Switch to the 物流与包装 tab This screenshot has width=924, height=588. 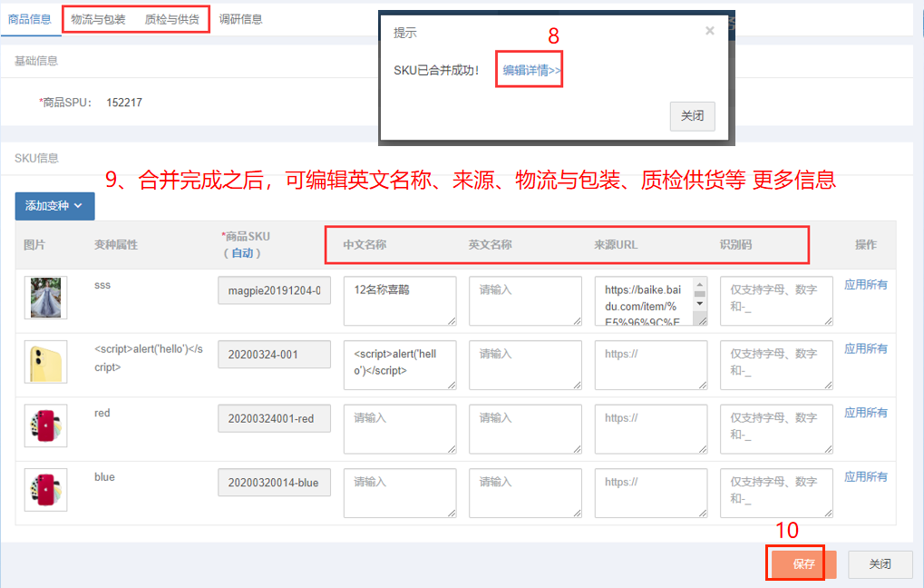click(x=98, y=19)
